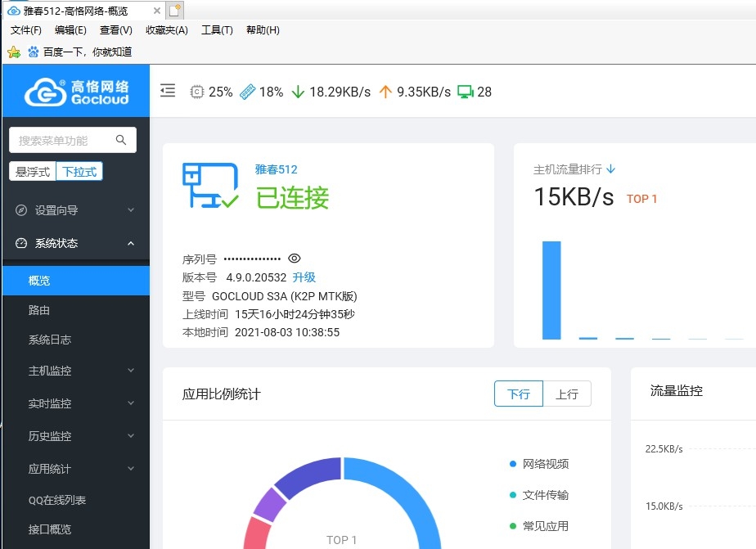Click the 升级 firmware upgrade link
The height and width of the screenshot is (549, 756).
pyautogui.click(x=304, y=277)
